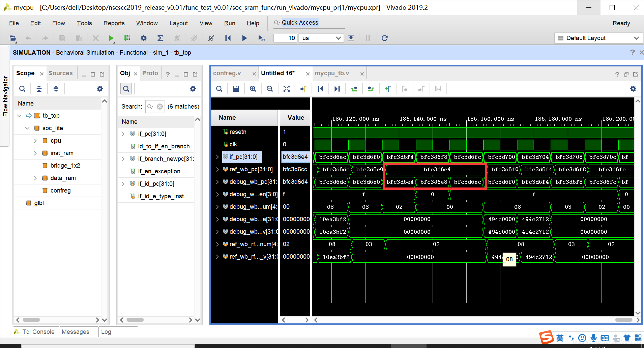644x348 pixels.
Task: Open Objects panel settings gear
Action: coord(193,89)
